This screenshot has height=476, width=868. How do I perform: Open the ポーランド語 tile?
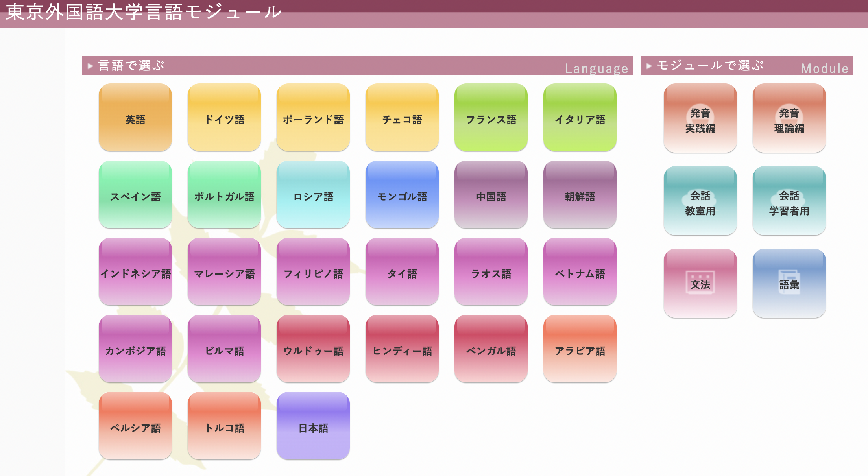[x=313, y=117]
